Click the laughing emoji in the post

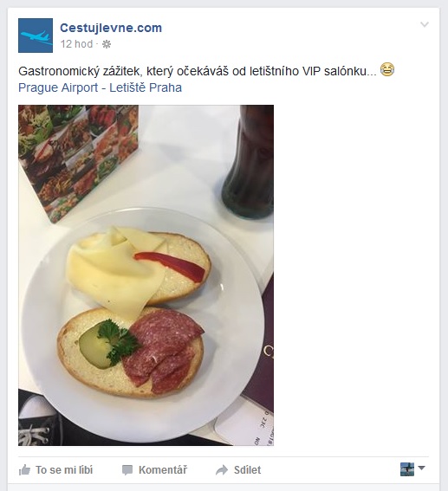coord(387,69)
